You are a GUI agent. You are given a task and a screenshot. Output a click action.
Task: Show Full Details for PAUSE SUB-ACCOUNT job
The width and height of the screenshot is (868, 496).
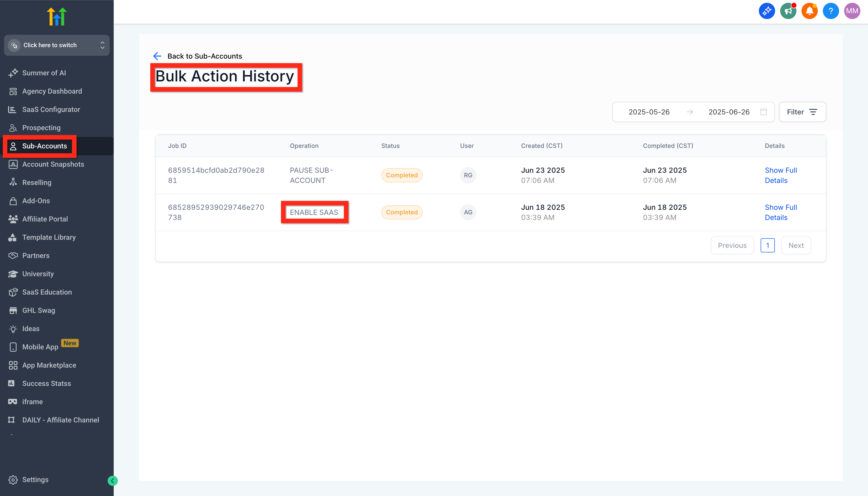click(780, 175)
